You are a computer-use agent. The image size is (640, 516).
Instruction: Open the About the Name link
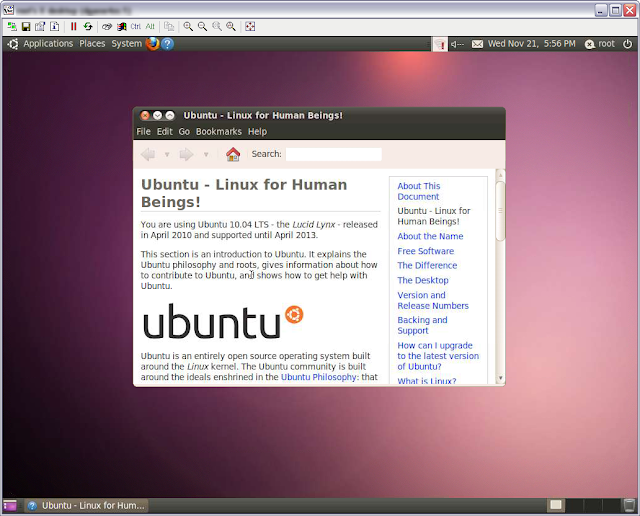(431, 236)
